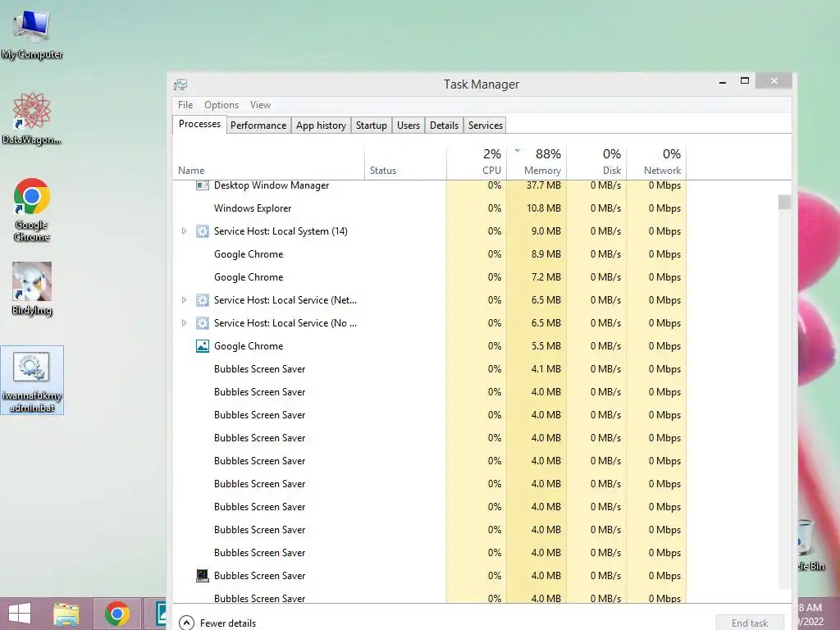Click the Task Manager title bar icon

tap(180, 84)
